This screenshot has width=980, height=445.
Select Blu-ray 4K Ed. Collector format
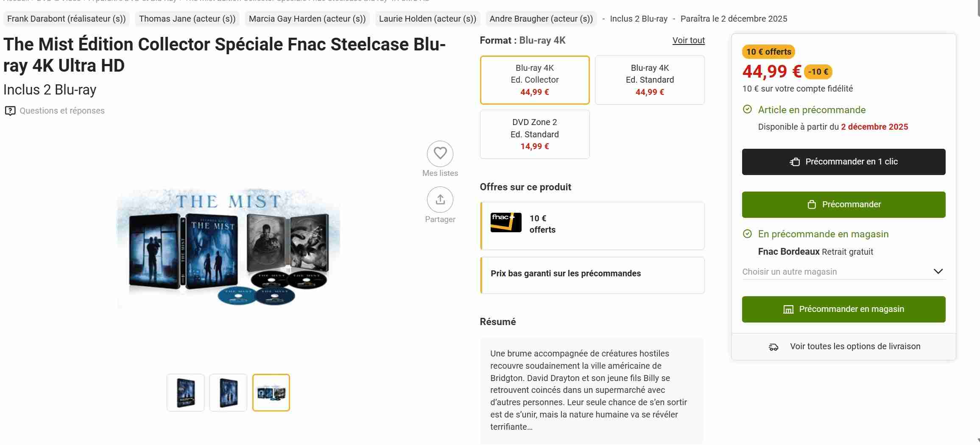click(534, 80)
